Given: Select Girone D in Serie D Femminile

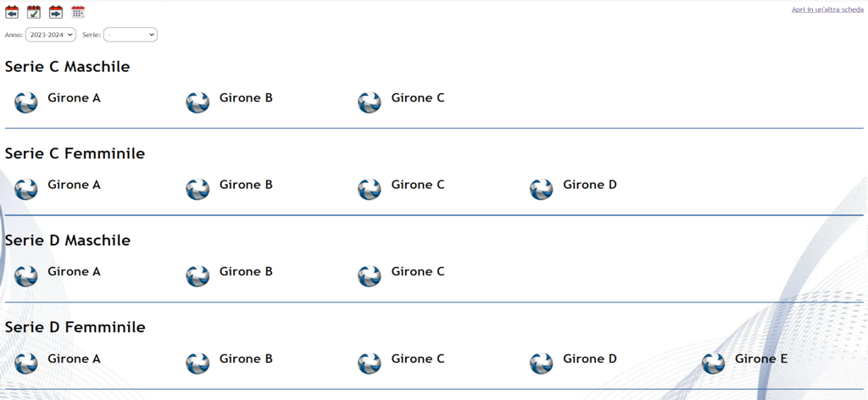Looking at the screenshot, I should pyautogui.click(x=590, y=359).
